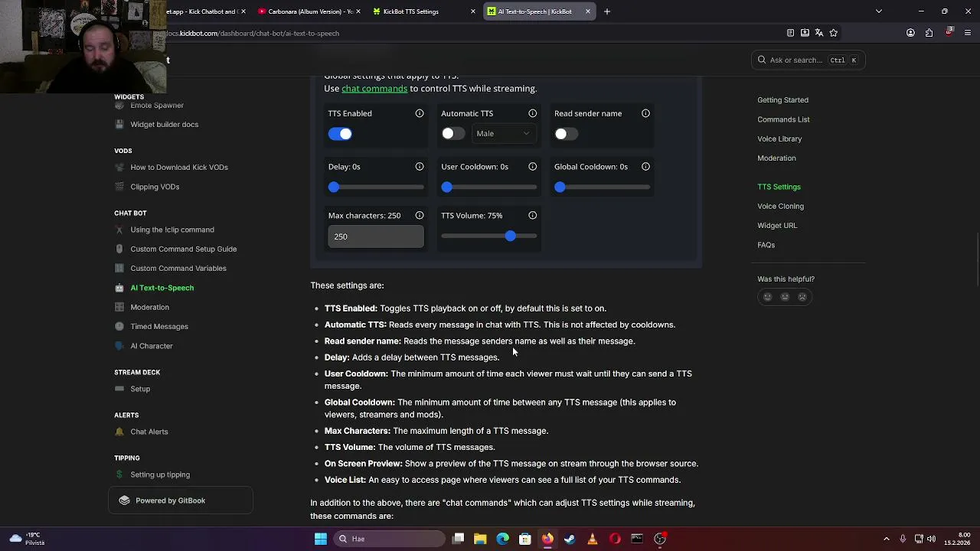Open the browser account profile icon

click(910, 33)
